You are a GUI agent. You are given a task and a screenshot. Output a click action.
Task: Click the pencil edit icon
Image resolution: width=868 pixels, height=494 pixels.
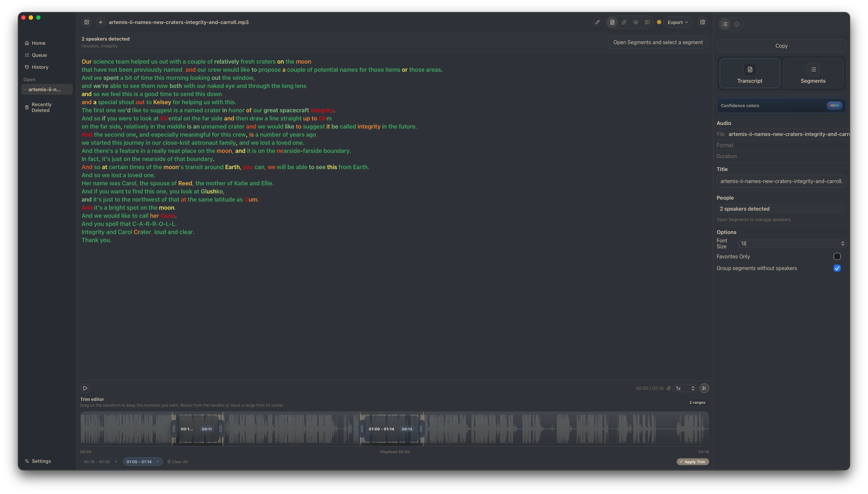pyautogui.click(x=597, y=22)
